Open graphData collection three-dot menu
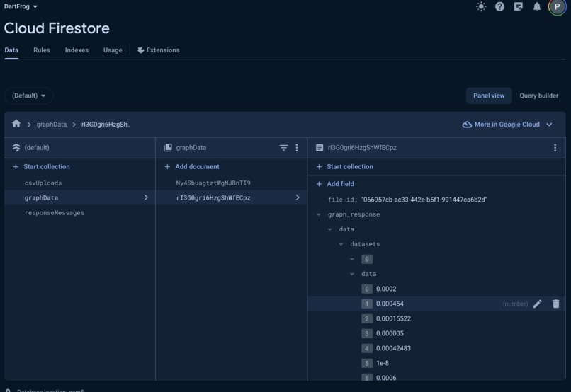The image size is (571, 392). 297,147
